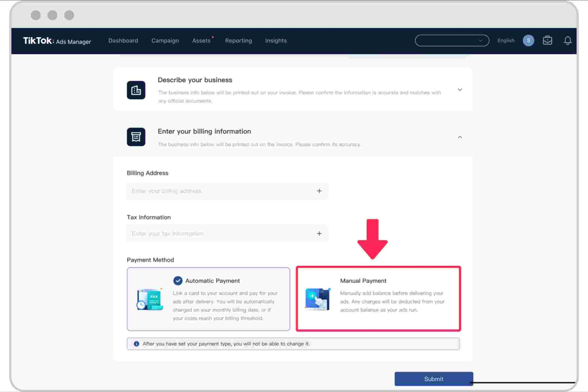Click the "Describe your business" heading
This screenshot has width=588, height=392.
coord(195,80)
